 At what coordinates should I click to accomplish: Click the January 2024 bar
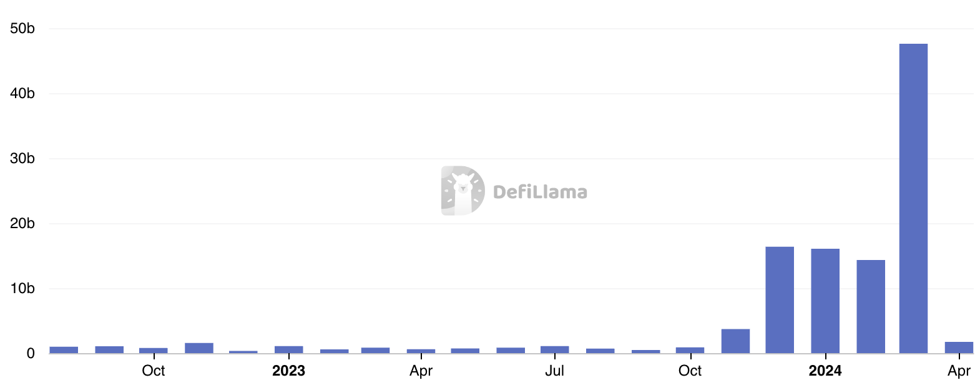(x=825, y=301)
